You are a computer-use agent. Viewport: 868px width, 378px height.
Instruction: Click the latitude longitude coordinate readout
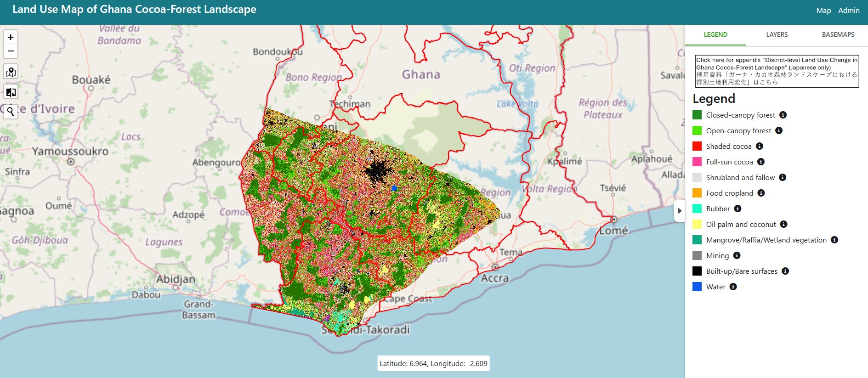pos(433,363)
